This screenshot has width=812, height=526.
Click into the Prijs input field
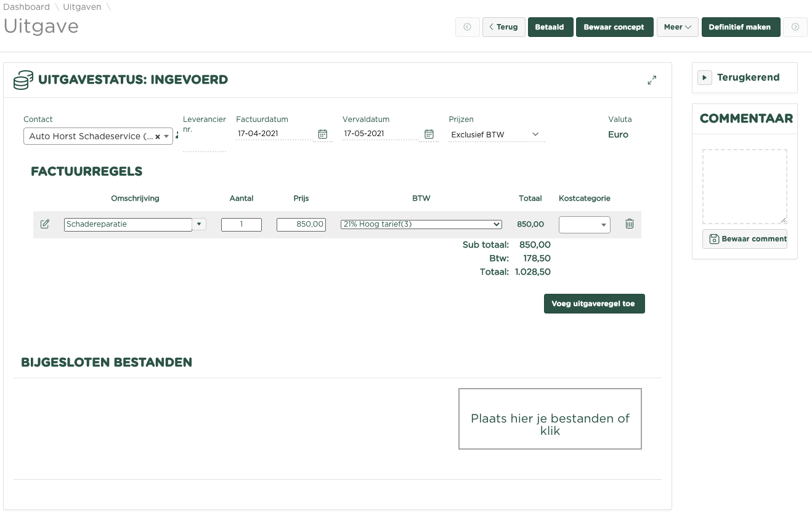click(301, 225)
